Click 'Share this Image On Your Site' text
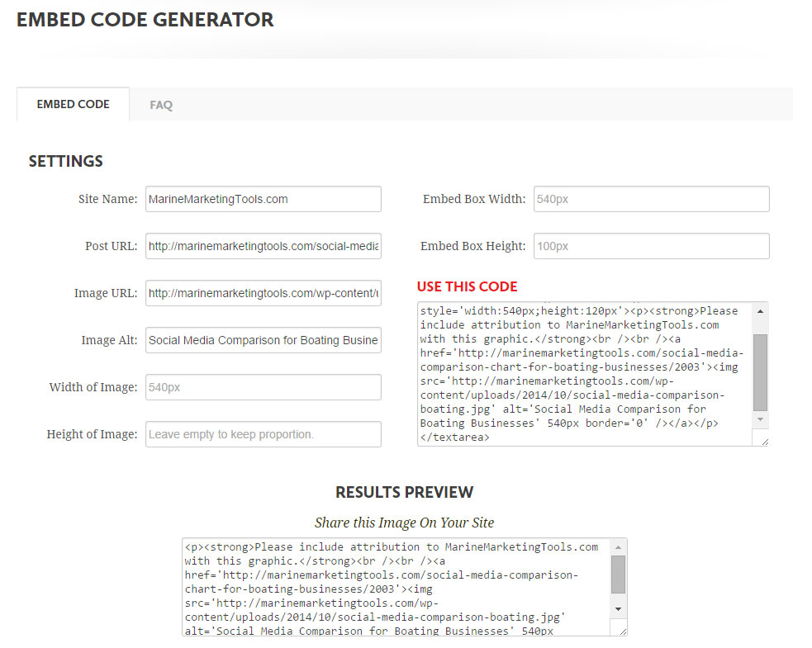812x648 pixels. (405, 523)
